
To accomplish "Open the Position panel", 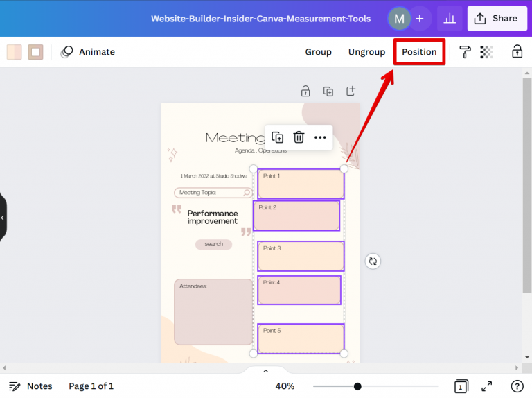I will click(419, 52).
